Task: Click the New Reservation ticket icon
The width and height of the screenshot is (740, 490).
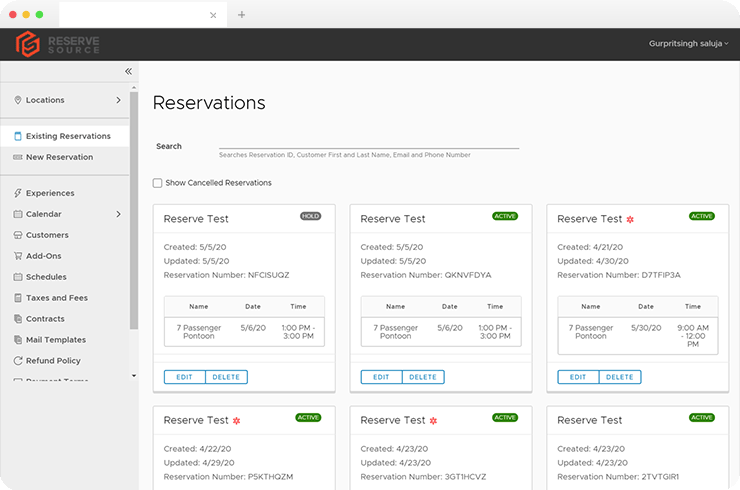Action: pos(18,157)
